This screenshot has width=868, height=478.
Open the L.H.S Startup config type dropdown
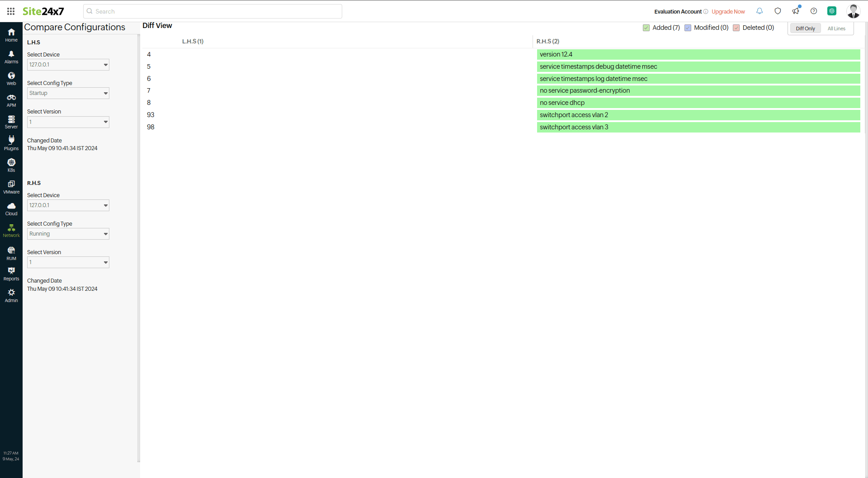[x=68, y=93]
